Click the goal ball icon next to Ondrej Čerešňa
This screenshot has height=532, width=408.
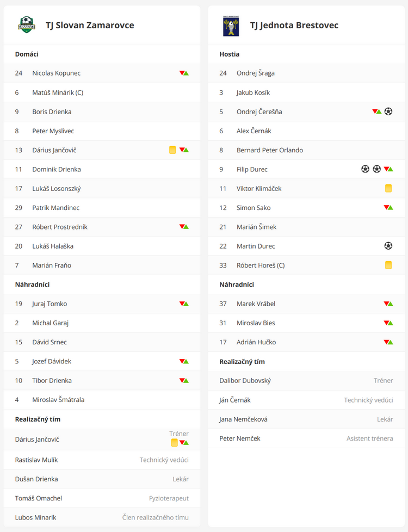388,112
